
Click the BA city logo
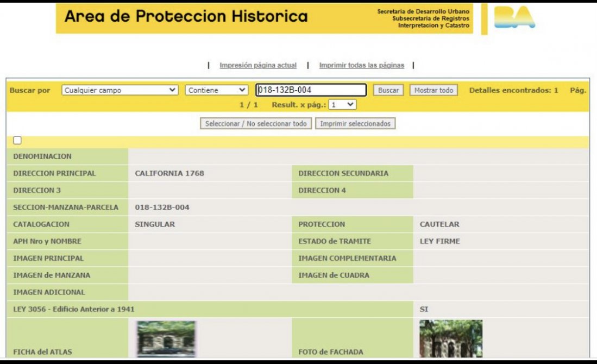click(x=514, y=18)
